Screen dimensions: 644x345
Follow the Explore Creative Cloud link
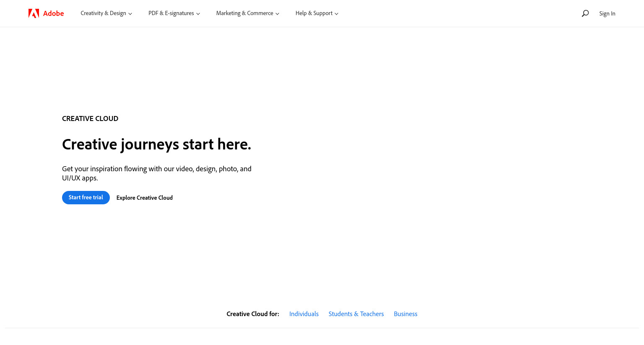(x=145, y=198)
